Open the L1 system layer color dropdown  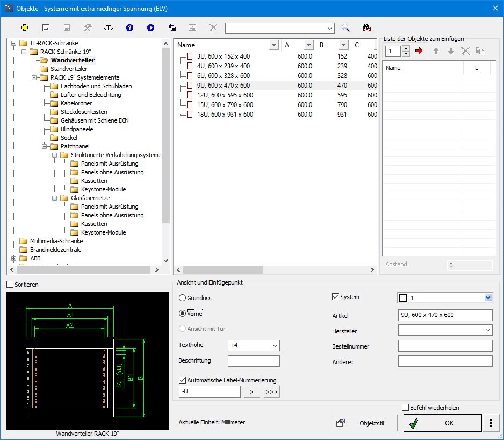[488, 298]
